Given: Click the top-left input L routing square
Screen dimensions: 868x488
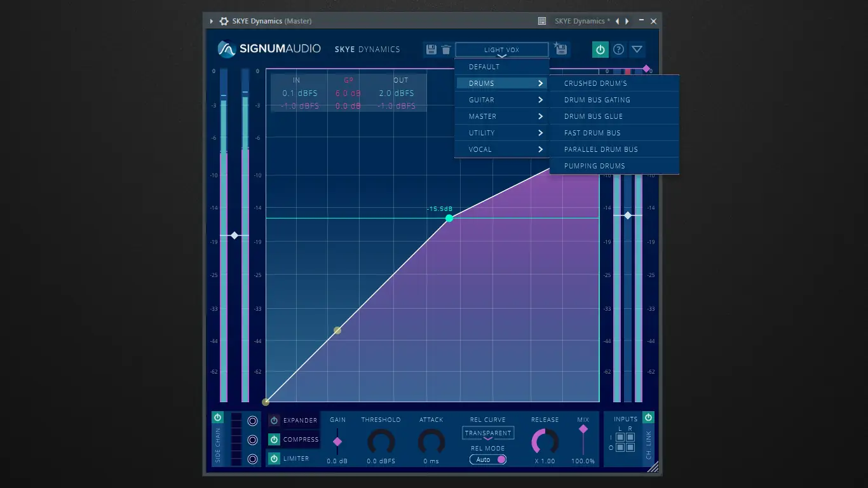Looking at the screenshot, I should (621, 437).
